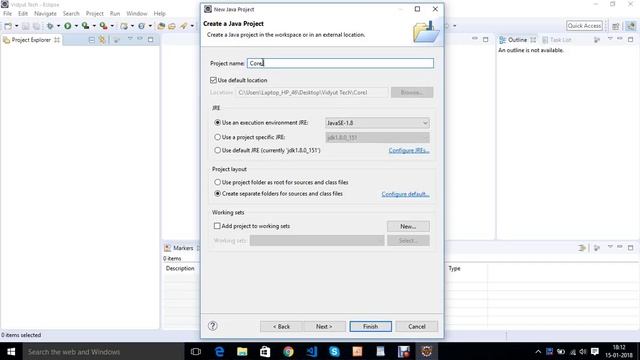Viewport: 640px width, 360px height.
Task: Open the Debug dropdown arrow
Action: [58, 26]
